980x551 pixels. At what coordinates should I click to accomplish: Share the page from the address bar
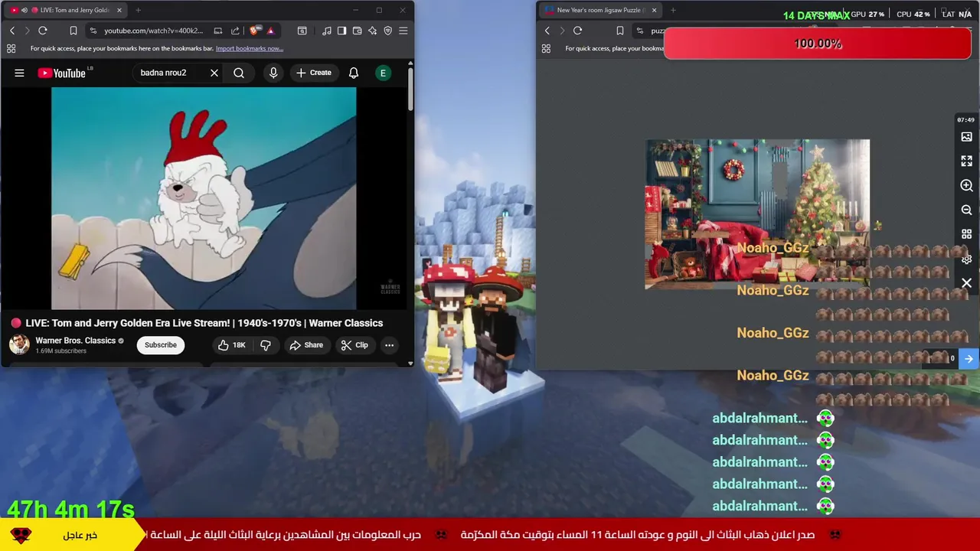point(235,31)
